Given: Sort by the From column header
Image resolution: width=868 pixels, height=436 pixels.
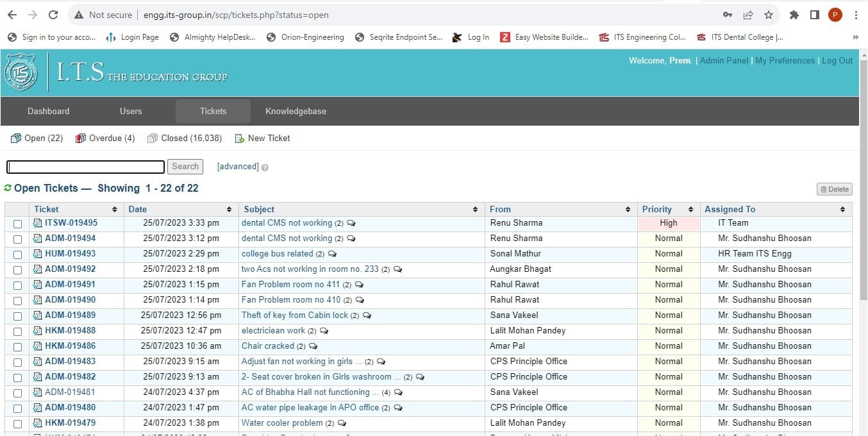Looking at the screenshot, I should 561,209.
